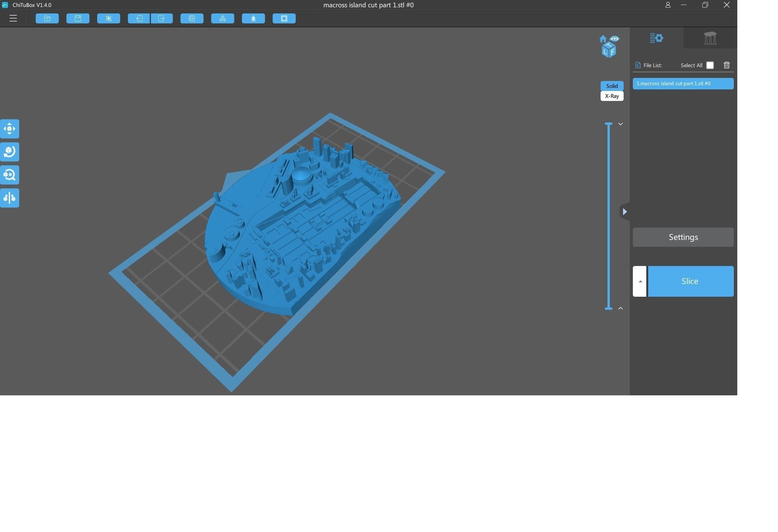Click chevron above the layer slider
778x532 pixels.
coord(621,124)
